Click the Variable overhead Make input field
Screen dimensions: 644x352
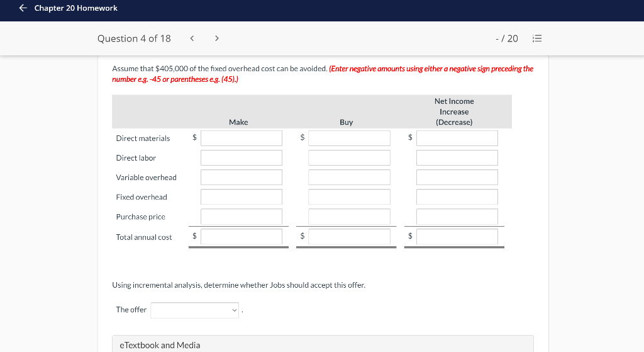coord(241,177)
